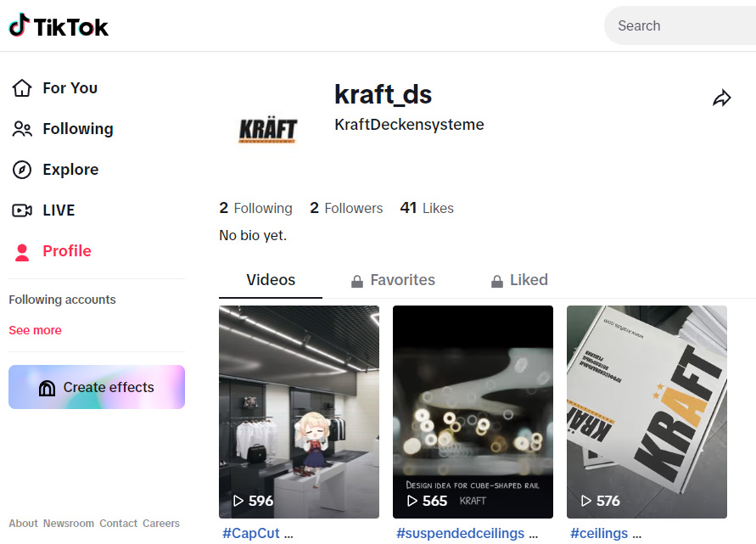
Task: Click the share arrow icon
Action: click(722, 98)
